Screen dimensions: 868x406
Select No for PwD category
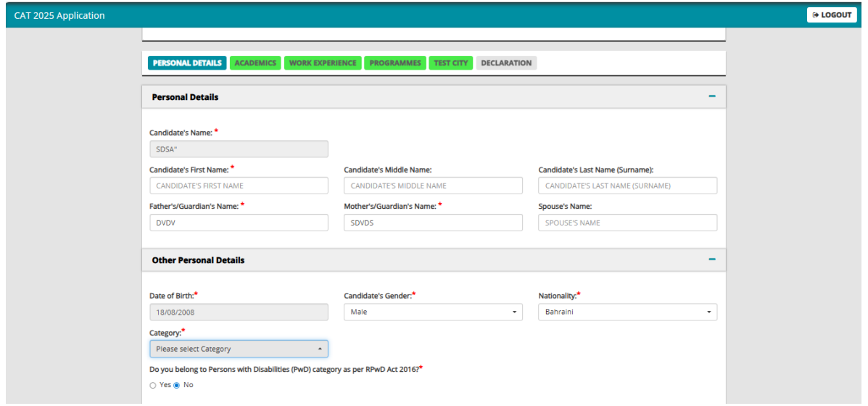pyautogui.click(x=177, y=386)
